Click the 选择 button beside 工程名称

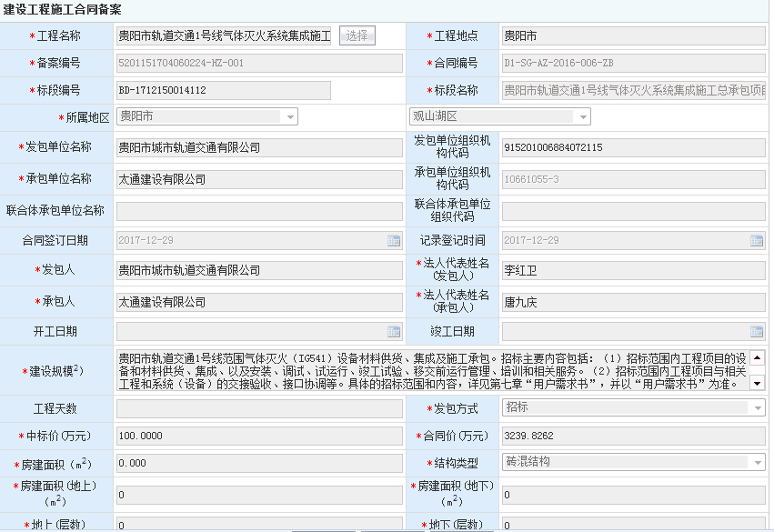point(357,35)
